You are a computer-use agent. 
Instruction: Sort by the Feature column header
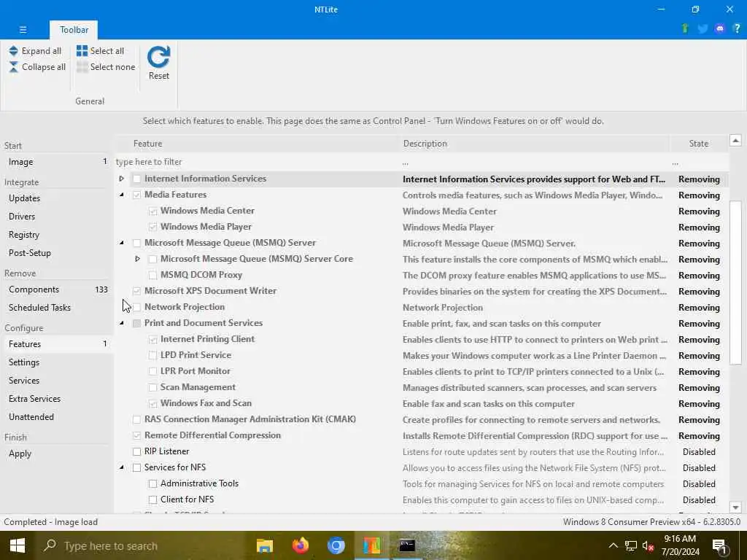click(258, 144)
